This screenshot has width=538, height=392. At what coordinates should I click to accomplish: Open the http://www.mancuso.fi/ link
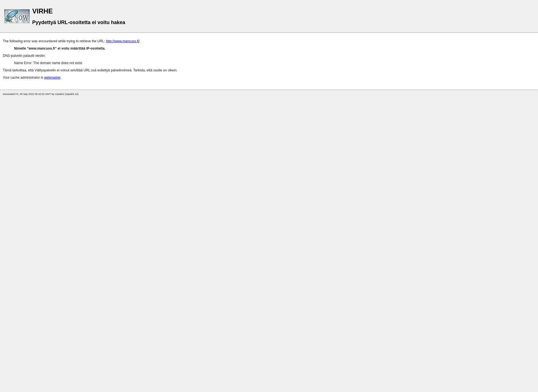[x=122, y=41]
